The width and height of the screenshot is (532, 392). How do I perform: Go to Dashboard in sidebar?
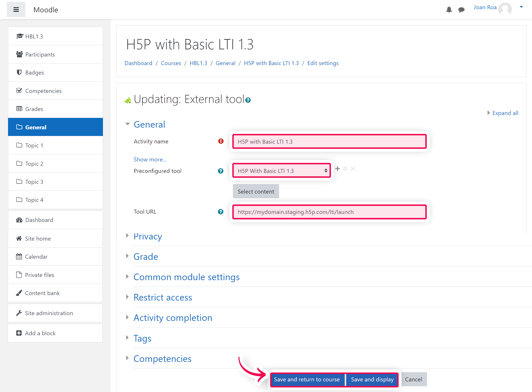[x=55, y=220]
